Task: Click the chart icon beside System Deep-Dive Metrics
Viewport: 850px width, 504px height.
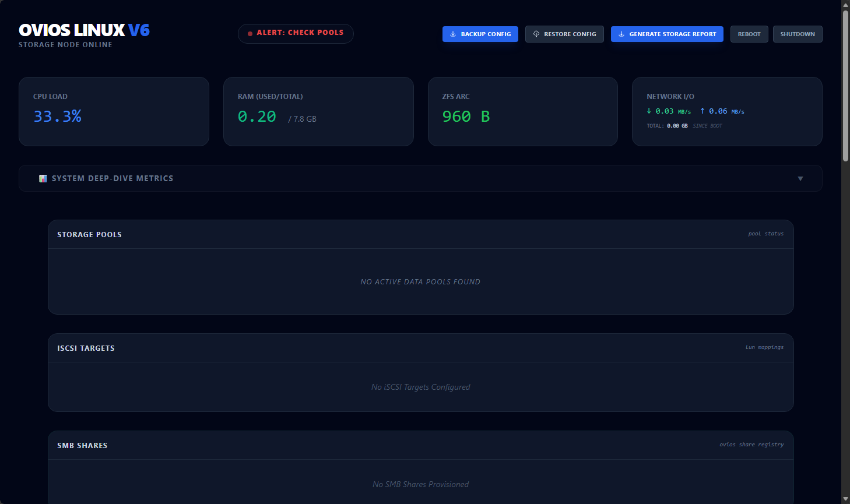Action: [x=43, y=178]
